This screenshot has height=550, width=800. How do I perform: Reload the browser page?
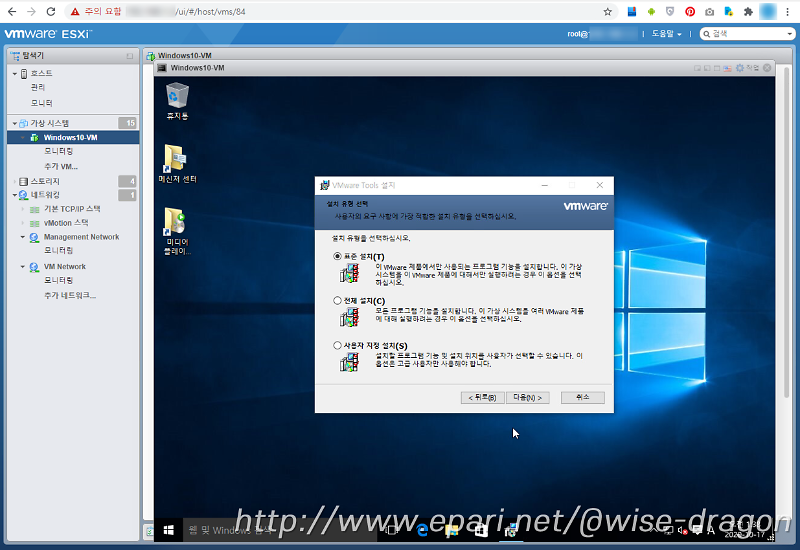51,11
